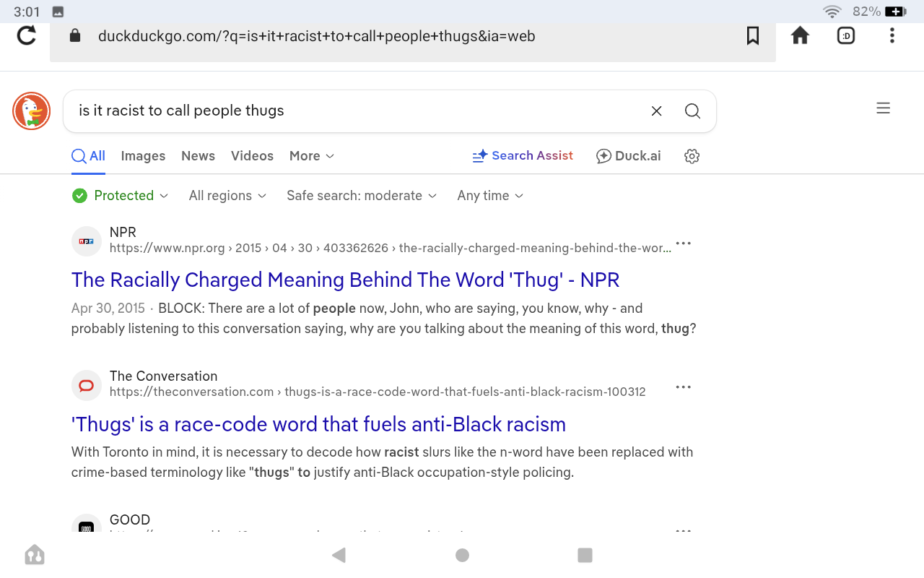Switch to the Videos tab
The height and width of the screenshot is (578, 924).
(252, 156)
